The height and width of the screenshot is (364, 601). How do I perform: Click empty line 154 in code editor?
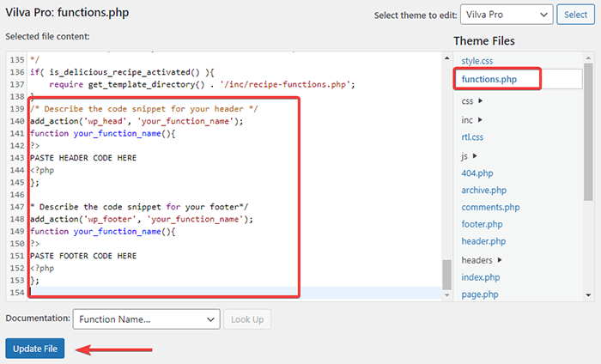232,294
